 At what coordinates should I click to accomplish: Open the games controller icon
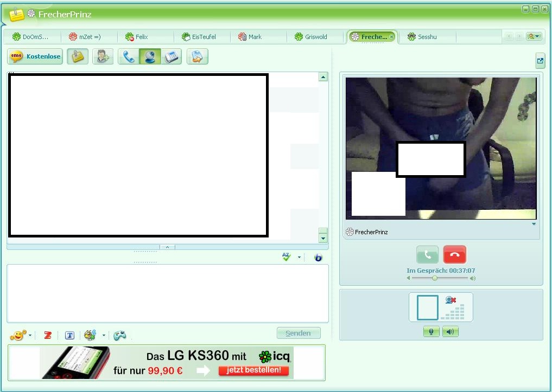click(x=119, y=336)
